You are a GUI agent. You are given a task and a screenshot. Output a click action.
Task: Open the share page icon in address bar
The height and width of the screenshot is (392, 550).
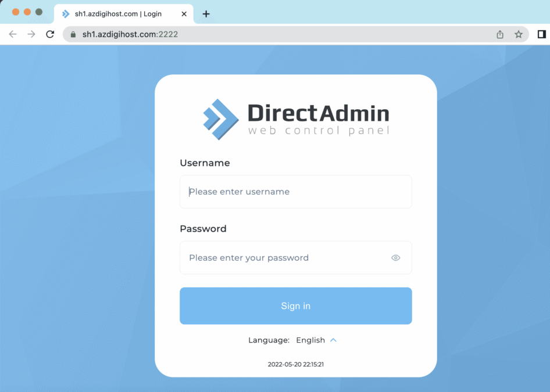pos(500,34)
